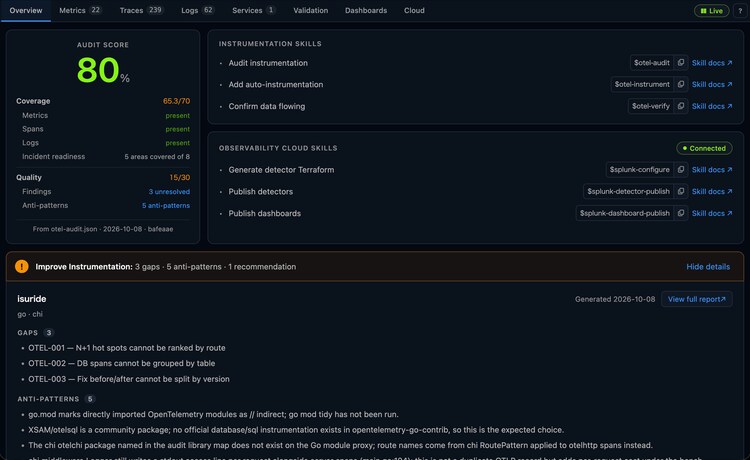Image resolution: width=750 pixels, height=460 pixels.
Task: Click the $otel-instrument command chip
Action: [642, 84]
